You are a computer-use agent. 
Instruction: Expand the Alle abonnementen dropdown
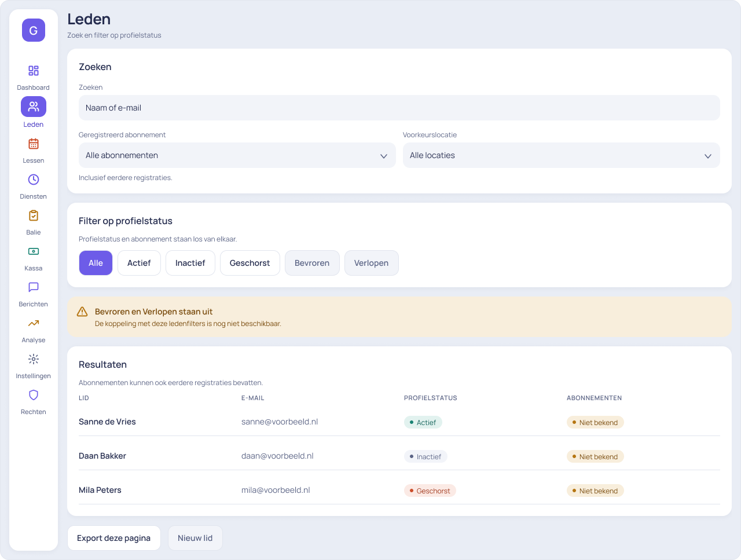tap(237, 155)
